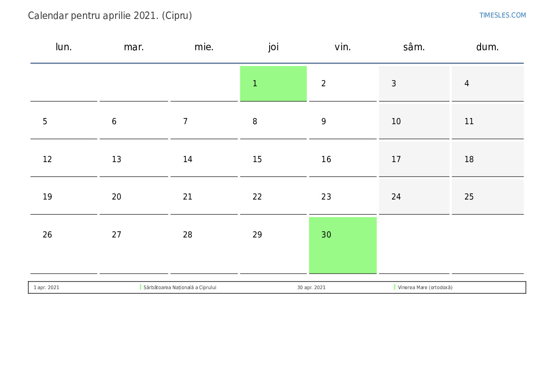Click the Sărbătoarea Națională a Ciprului legend text
554x392 pixels.
tap(180, 288)
